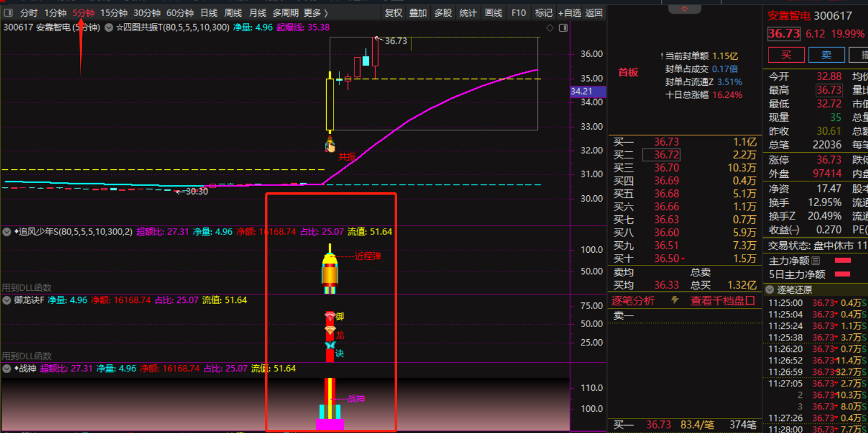The height and width of the screenshot is (433, 868).
Task: Open the 战神 indicator dropdown arrow
Action: click(x=7, y=369)
